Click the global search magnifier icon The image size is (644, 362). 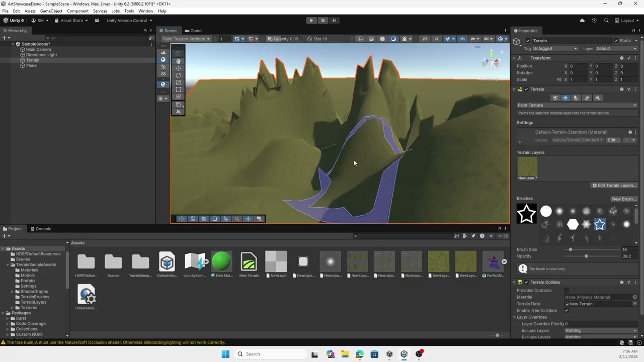tap(606, 21)
